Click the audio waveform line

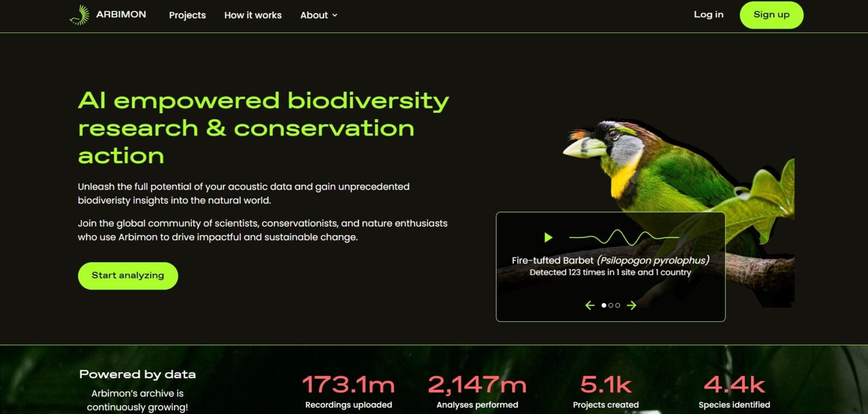point(624,237)
